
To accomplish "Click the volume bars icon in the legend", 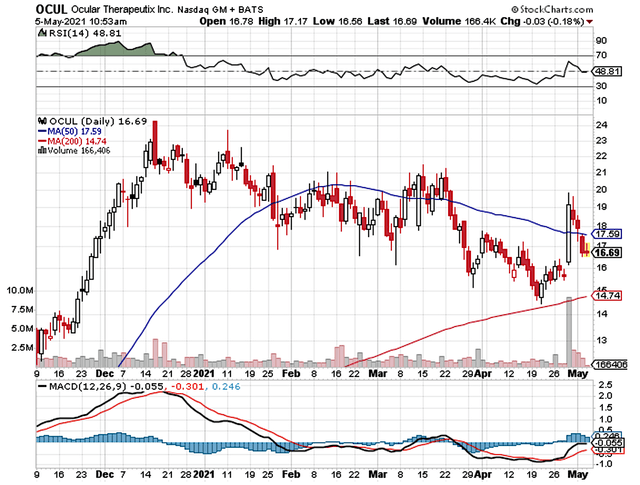I will [x=42, y=151].
